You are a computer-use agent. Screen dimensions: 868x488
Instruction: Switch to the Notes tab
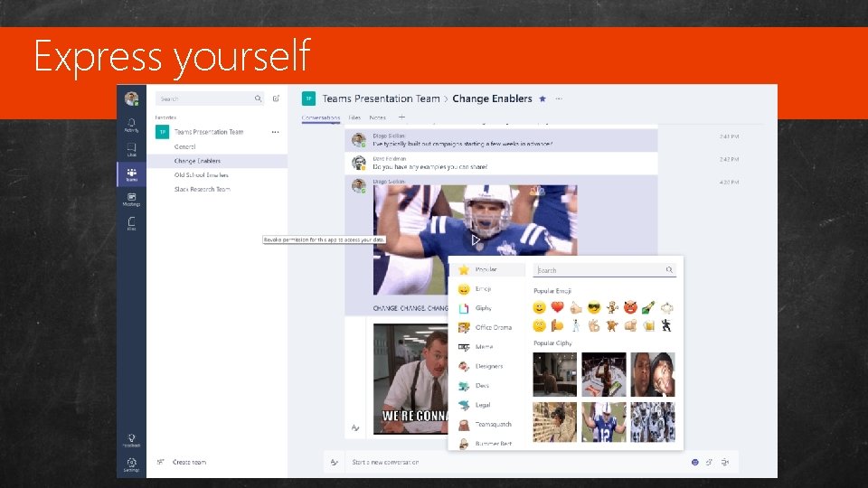click(x=378, y=117)
